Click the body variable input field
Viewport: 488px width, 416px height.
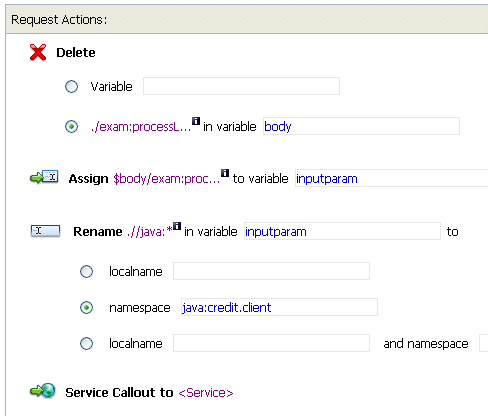coord(361,126)
